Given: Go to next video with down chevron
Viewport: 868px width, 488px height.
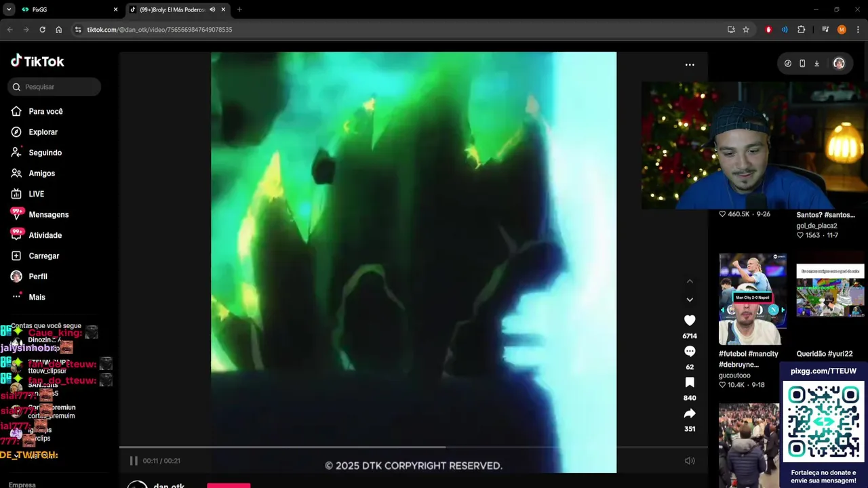Looking at the screenshot, I should (690, 300).
